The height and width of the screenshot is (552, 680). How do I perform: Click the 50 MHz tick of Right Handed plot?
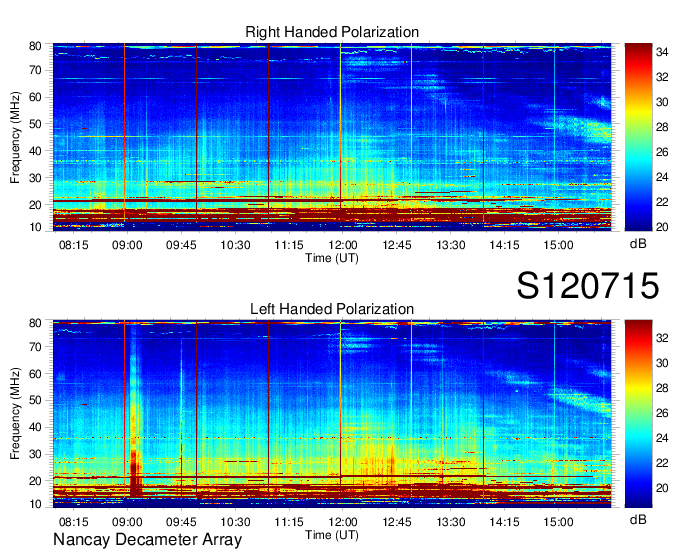point(35,124)
